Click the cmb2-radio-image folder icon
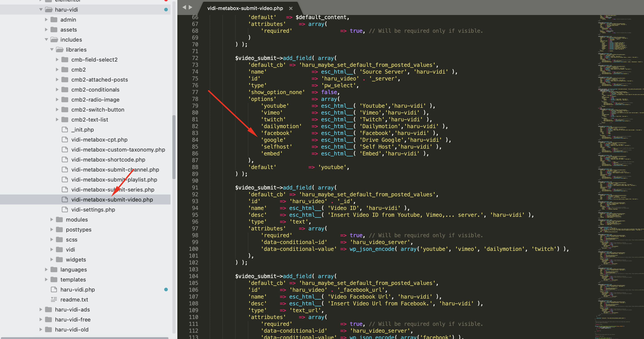This screenshot has width=644, height=339. point(65,100)
